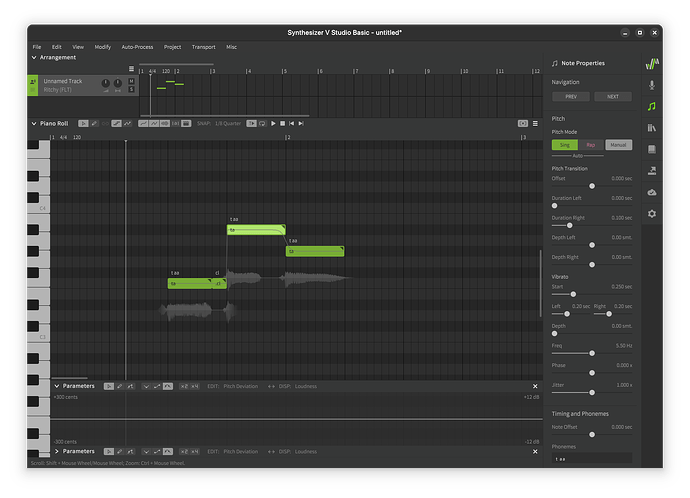Open DISP Loudness dropdown in lower Parameters
Viewport: 690px width, 498px height.
coord(306,451)
